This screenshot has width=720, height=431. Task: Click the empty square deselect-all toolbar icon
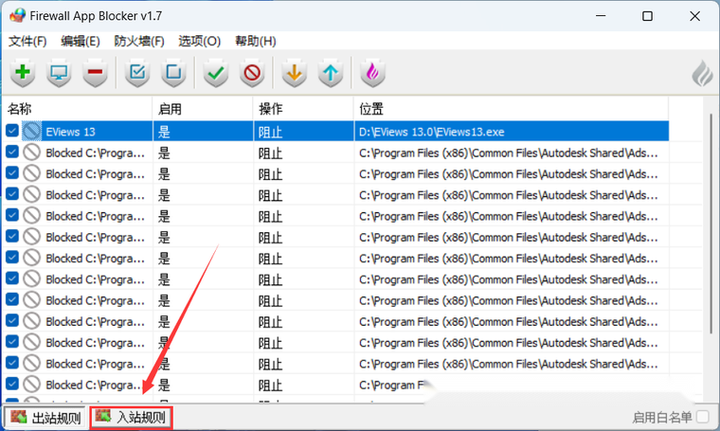pyautogui.click(x=174, y=73)
